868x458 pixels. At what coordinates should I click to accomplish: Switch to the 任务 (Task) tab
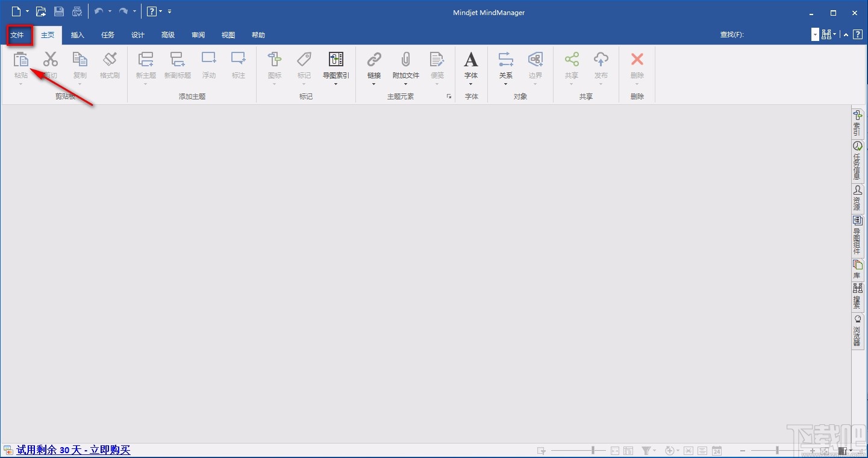[x=108, y=35]
